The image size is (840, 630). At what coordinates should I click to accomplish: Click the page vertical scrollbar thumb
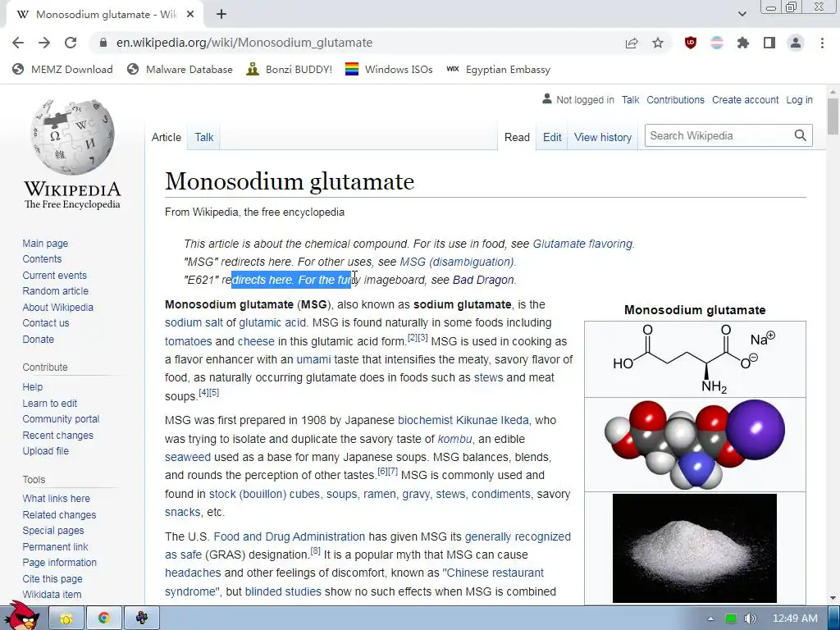coord(833,116)
